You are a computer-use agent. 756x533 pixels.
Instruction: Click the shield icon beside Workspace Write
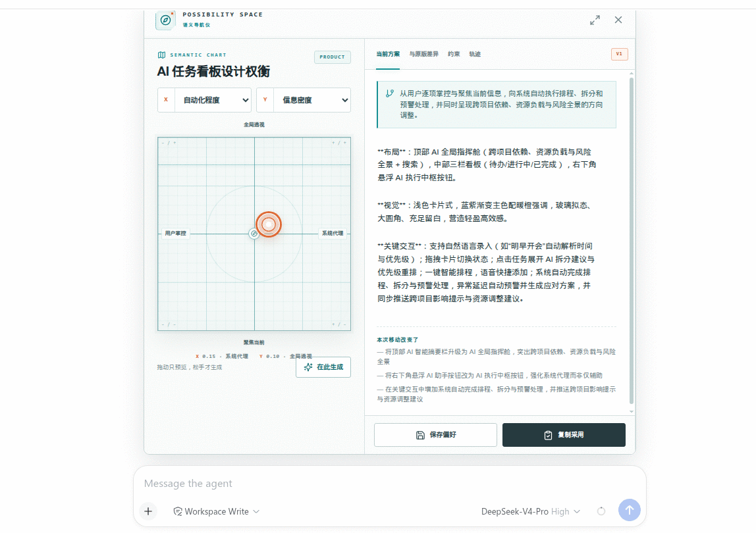tap(177, 511)
